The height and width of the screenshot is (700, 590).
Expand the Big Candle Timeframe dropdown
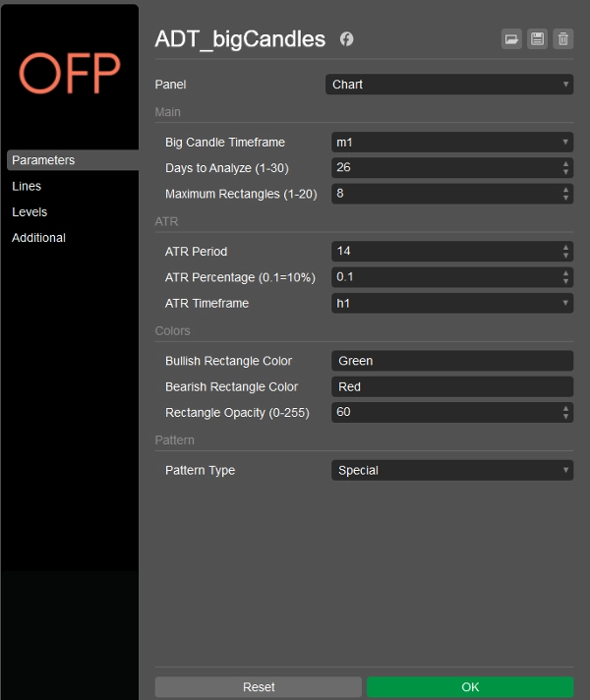[x=452, y=143]
